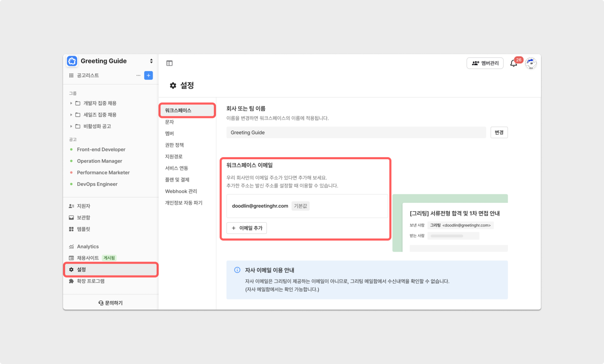Click the company name field with Greeting Guide
The width and height of the screenshot is (604, 364).
(x=356, y=133)
